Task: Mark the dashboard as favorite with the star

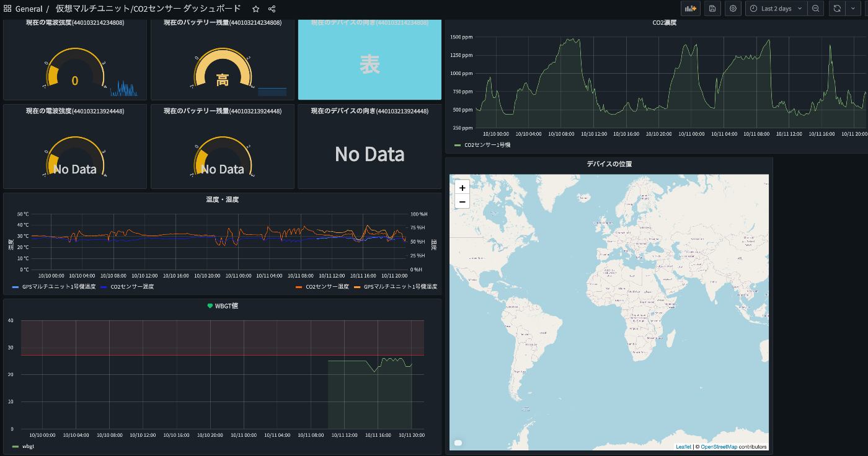Action: coord(255,9)
